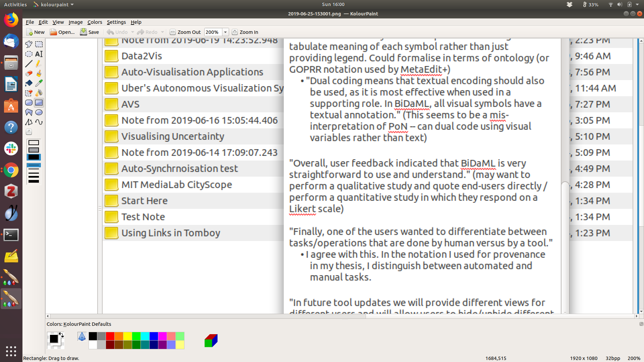644x362 pixels.
Task: Select the Ellipse shape tool
Action: coord(39,112)
